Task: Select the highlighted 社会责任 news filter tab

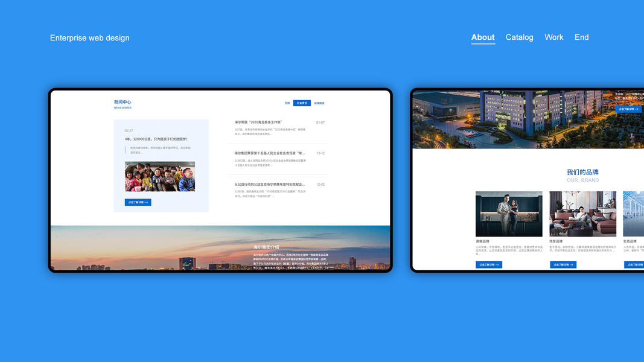Action: [302, 103]
